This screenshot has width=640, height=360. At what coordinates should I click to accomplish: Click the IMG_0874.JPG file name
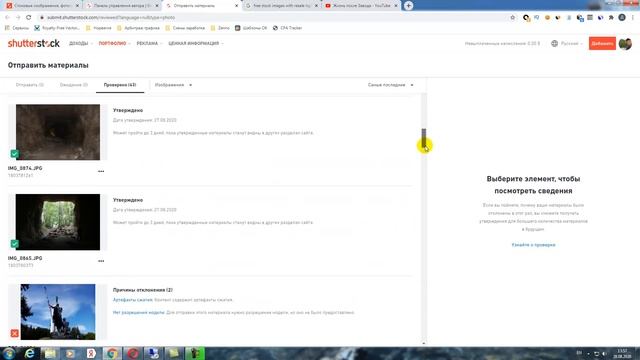25,168
